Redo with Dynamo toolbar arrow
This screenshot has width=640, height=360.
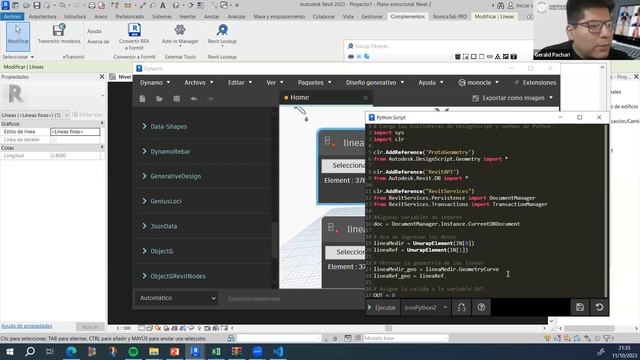tap(210, 98)
